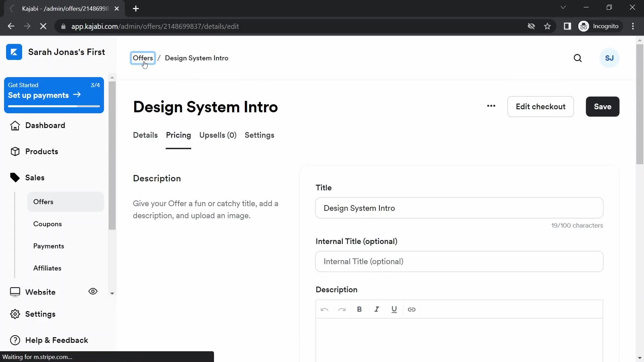Viewport: 644px width, 362px height.
Task: Click the 19/100 characters counter
Action: pyautogui.click(x=577, y=226)
